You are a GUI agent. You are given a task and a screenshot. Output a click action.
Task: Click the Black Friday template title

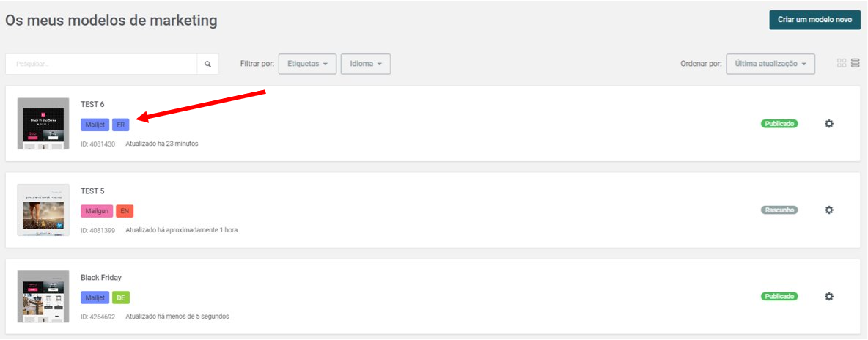point(100,278)
